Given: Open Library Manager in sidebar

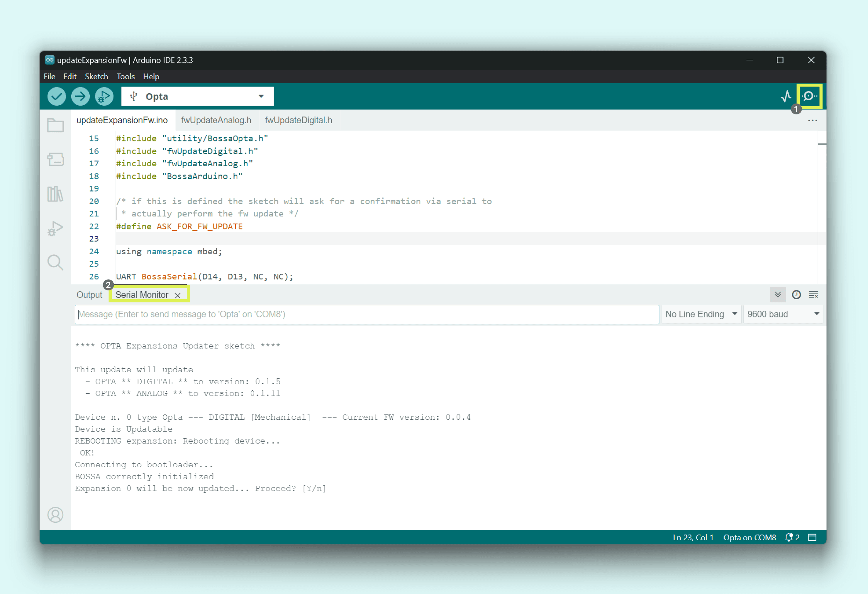Looking at the screenshot, I should pyautogui.click(x=55, y=194).
